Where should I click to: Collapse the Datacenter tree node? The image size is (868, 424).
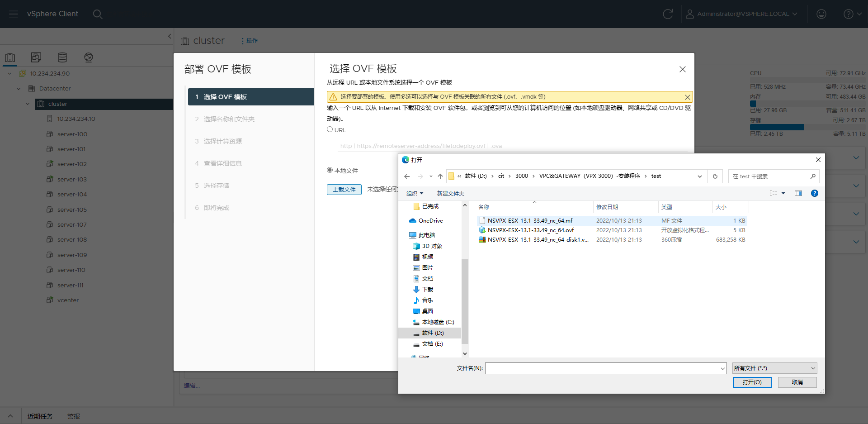tap(19, 89)
